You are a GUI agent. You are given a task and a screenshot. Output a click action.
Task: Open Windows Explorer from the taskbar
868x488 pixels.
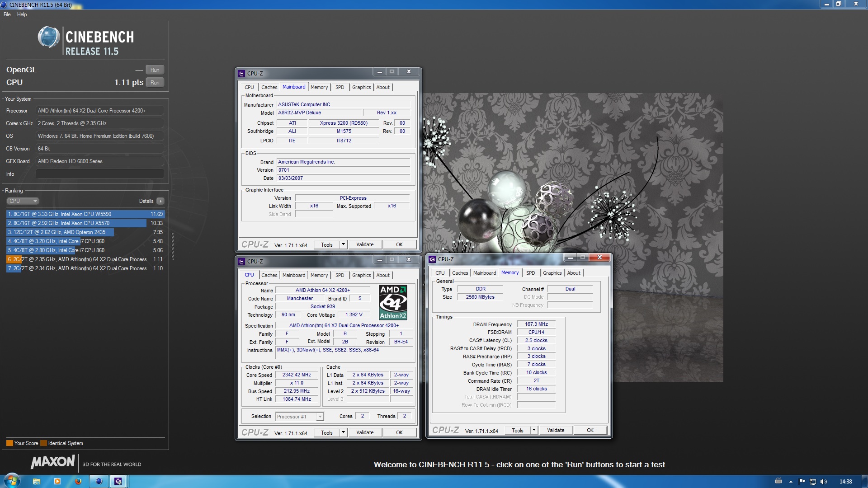37,482
